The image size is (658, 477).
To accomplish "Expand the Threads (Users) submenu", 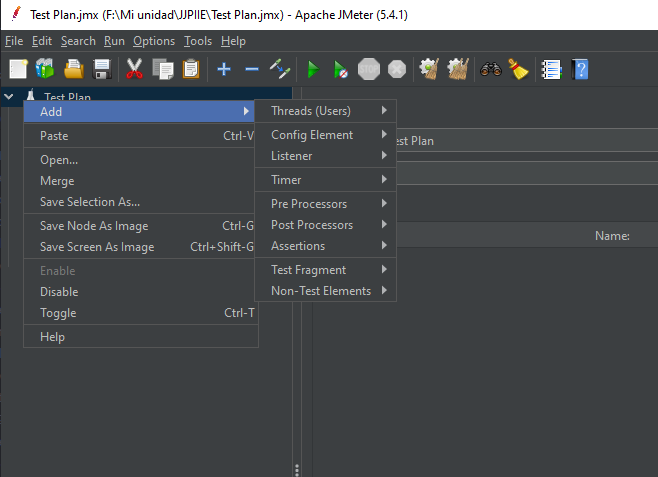I will 326,111.
